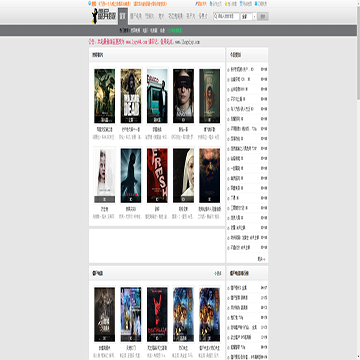Click the magnifier icon in the search box
This screenshot has height=360, width=360.
(216, 16)
